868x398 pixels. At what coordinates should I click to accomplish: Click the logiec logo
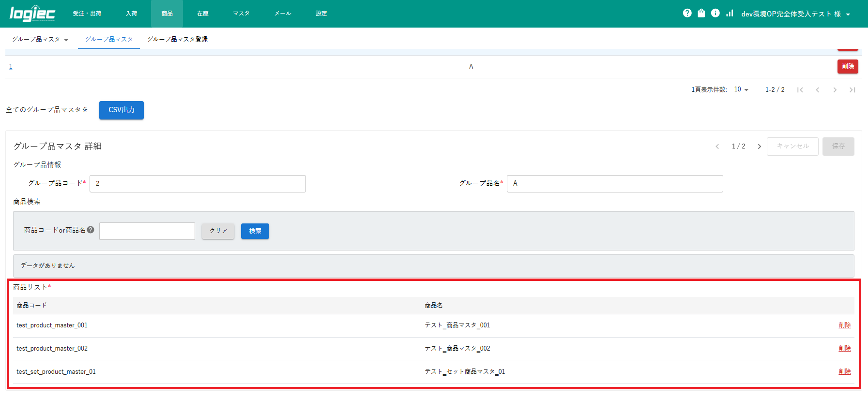click(x=32, y=14)
